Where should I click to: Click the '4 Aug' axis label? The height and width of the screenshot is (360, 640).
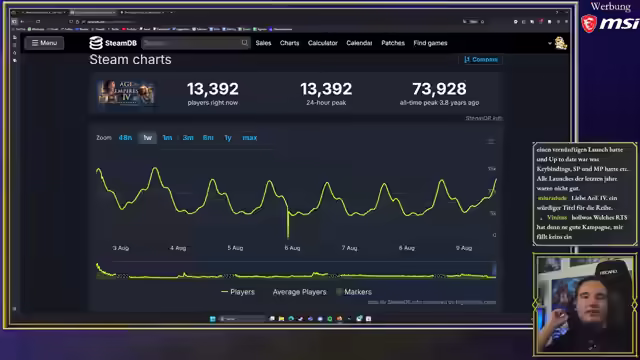pyautogui.click(x=178, y=248)
